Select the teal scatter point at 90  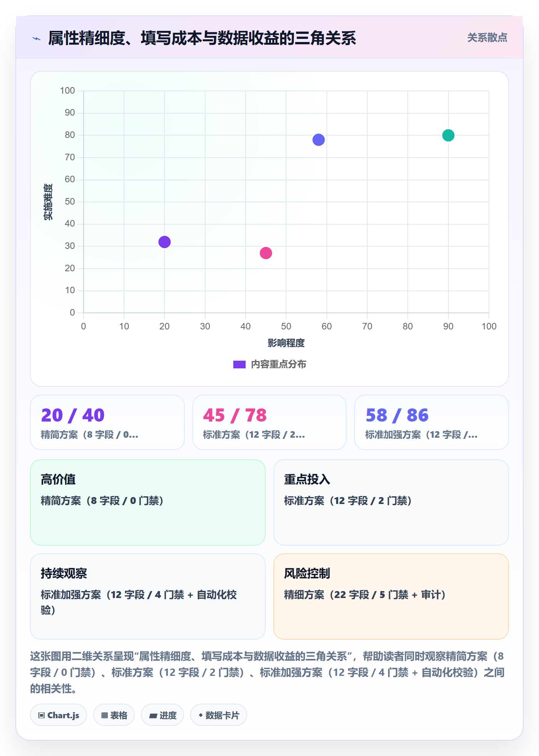point(448,135)
